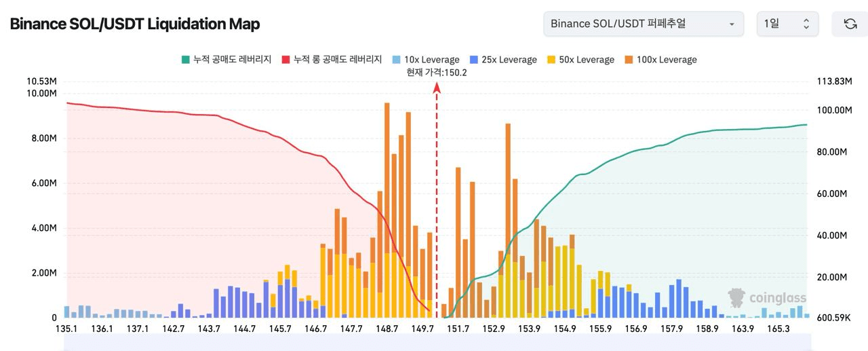
Task: Click the blue 25x Leverage swatch
Action: click(473, 60)
